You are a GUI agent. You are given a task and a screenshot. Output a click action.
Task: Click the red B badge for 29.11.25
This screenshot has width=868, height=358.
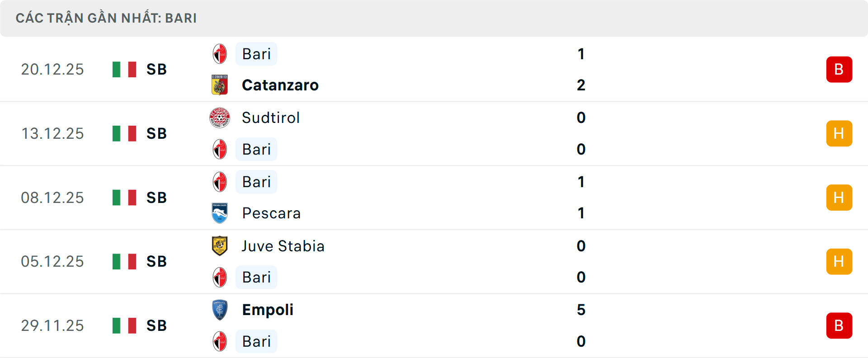coord(839,325)
